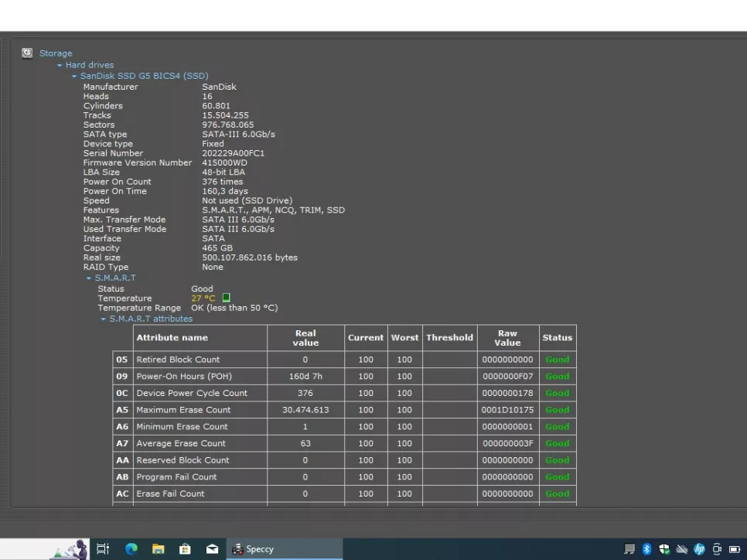Click the S.M.A.R.T attributes heading
Screen dimensions: 747x560
[x=151, y=319]
